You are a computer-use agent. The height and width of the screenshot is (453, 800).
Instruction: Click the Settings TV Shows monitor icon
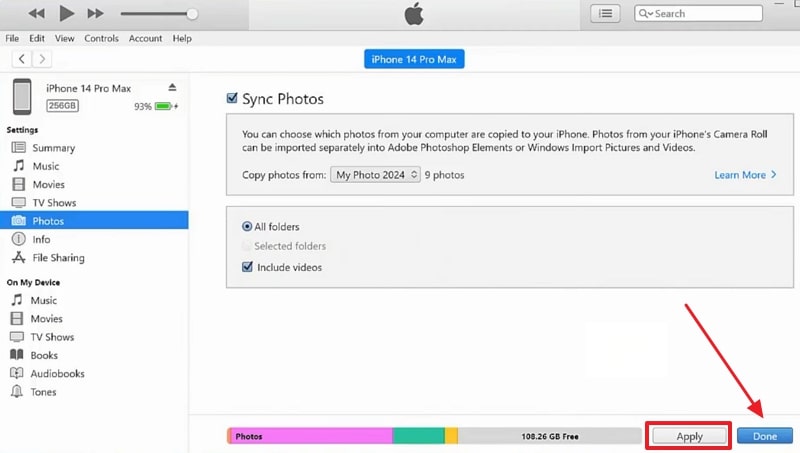19,203
